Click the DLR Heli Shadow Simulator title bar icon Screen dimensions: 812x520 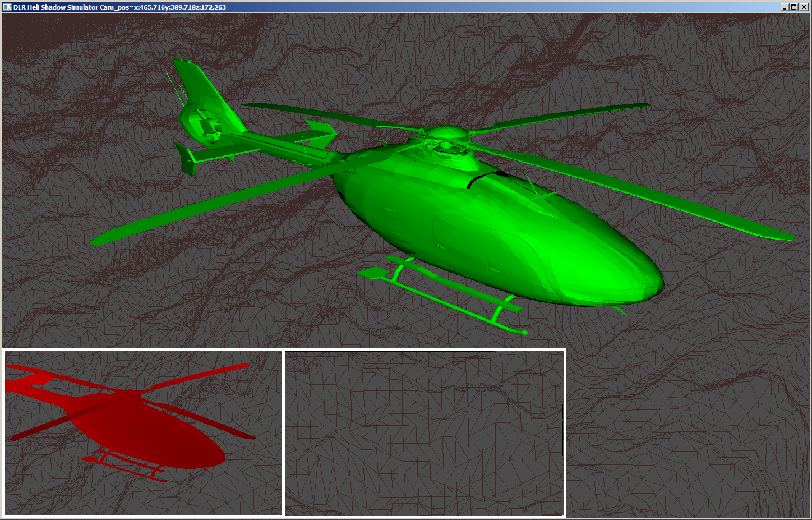point(7,7)
